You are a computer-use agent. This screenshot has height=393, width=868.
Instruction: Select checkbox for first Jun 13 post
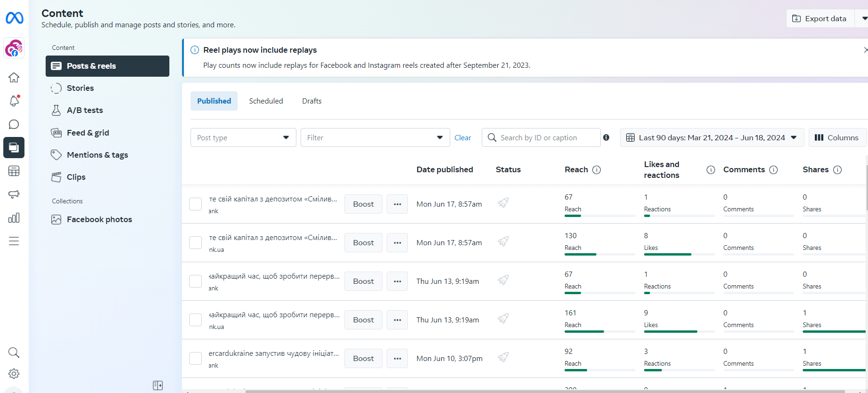[x=196, y=281]
